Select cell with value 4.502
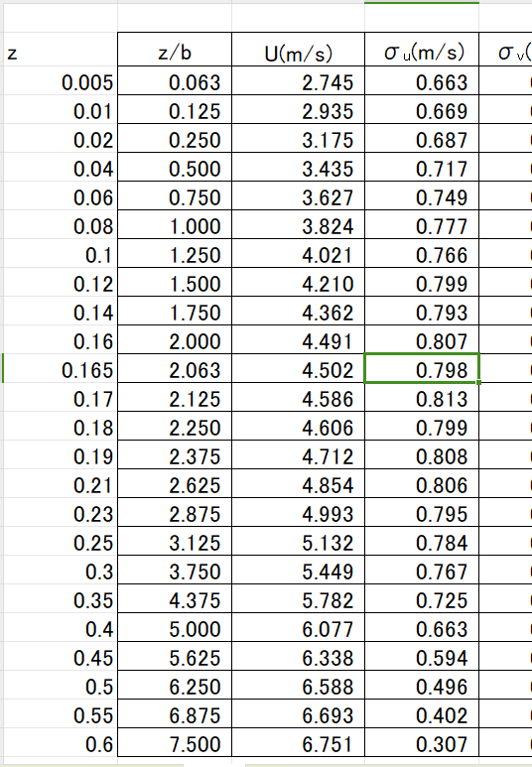This screenshot has height=767, width=532. pos(298,368)
